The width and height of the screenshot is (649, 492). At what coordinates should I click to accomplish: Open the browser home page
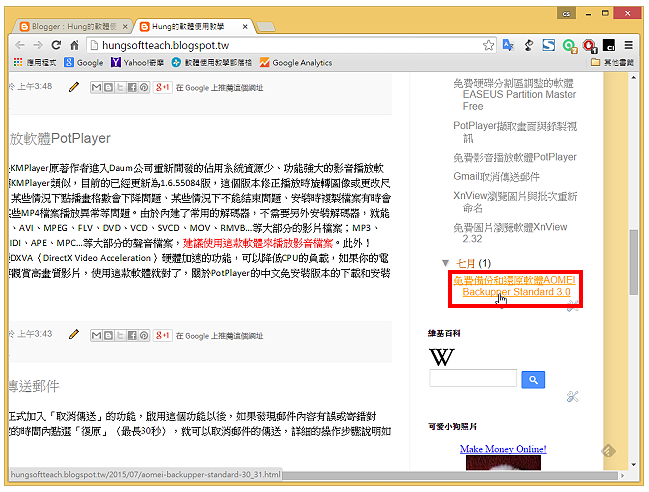[75, 45]
